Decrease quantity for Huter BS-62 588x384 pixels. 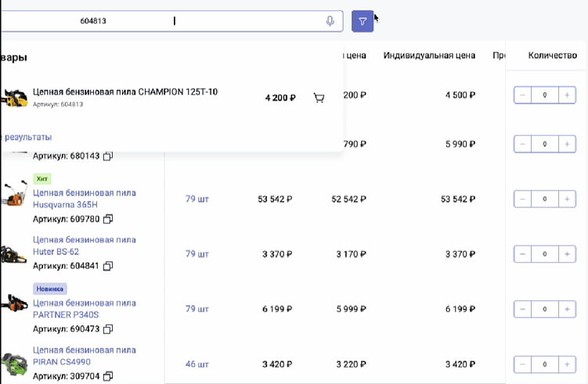522,254
